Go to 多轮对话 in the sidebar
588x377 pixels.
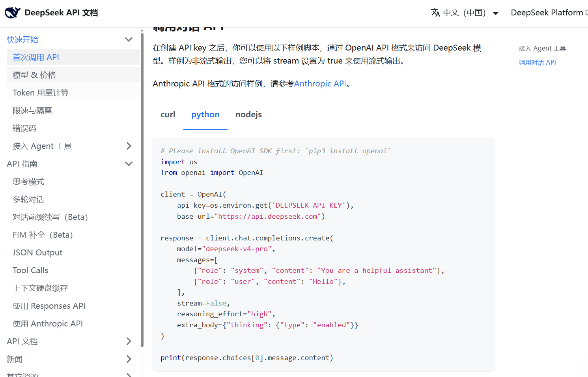point(73,199)
